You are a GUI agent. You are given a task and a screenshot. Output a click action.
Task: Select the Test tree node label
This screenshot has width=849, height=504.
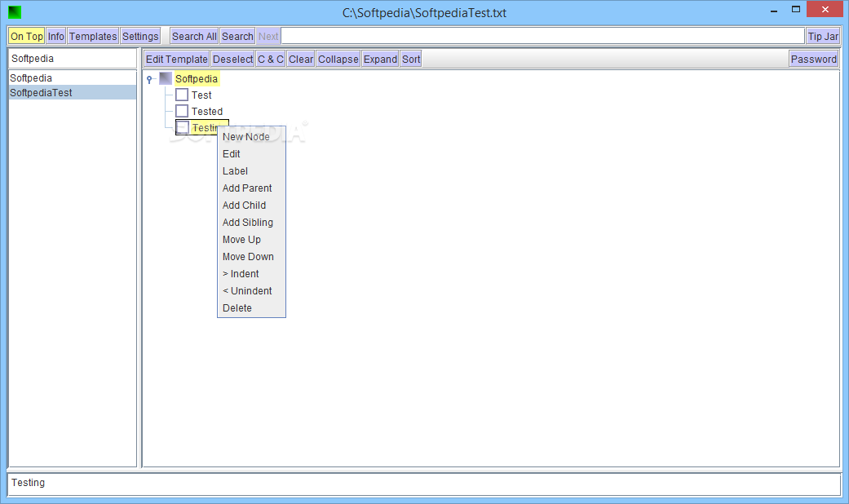click(201, 95)
